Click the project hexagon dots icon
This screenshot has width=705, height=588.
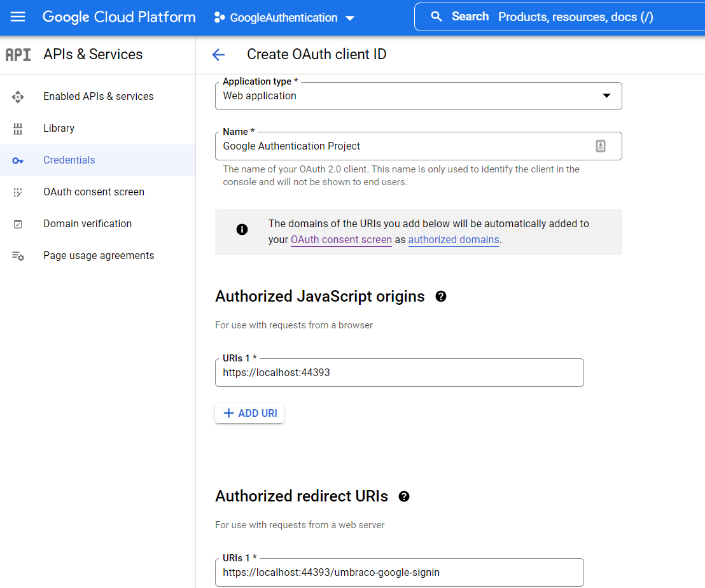click(220, 18)
